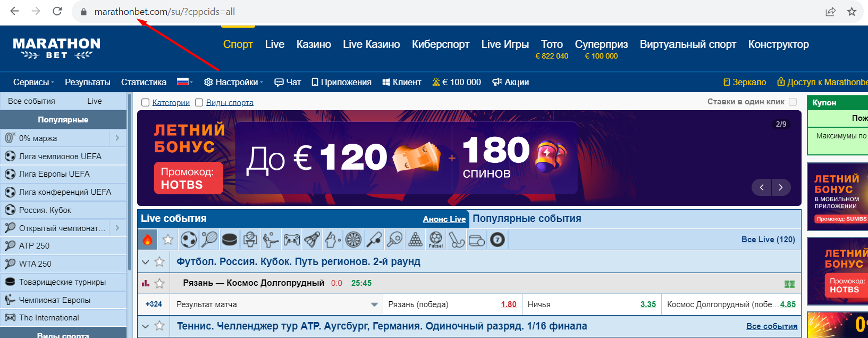The image size is (868, 338).
Task: Show previous banner slide arrow
Action: (x=762, y=187)
